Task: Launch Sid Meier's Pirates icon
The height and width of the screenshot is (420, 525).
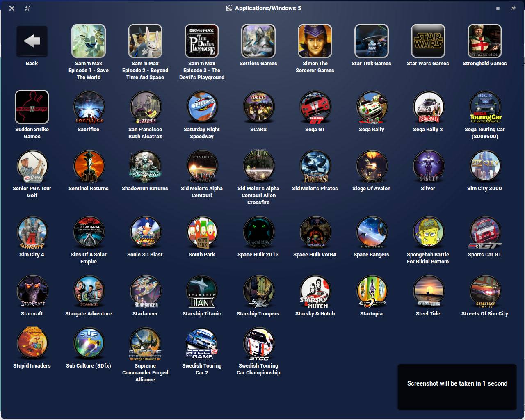Action: coord(315,166)
